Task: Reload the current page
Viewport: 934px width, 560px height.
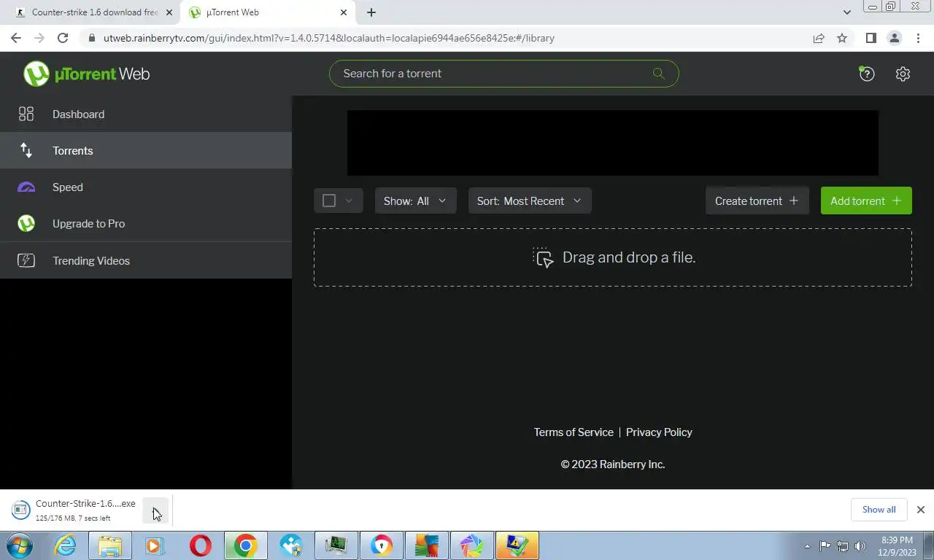Action: 63,38
